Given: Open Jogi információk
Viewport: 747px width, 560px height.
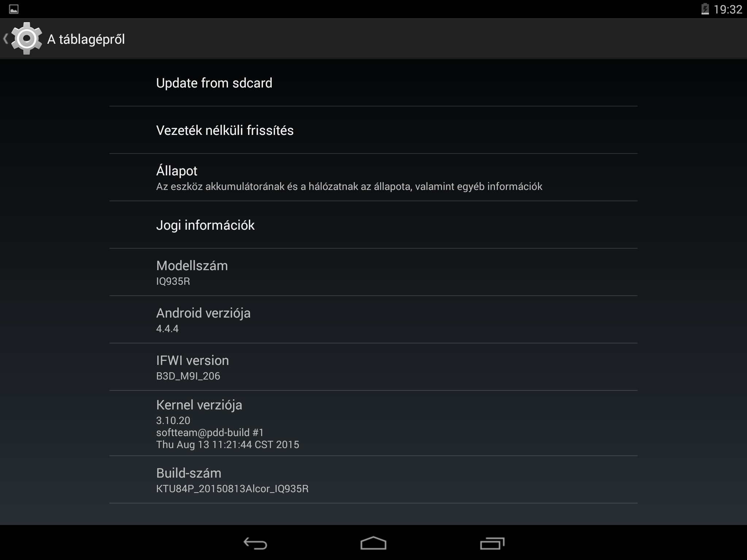Looking at the screenshot, I should coord(373,225).
